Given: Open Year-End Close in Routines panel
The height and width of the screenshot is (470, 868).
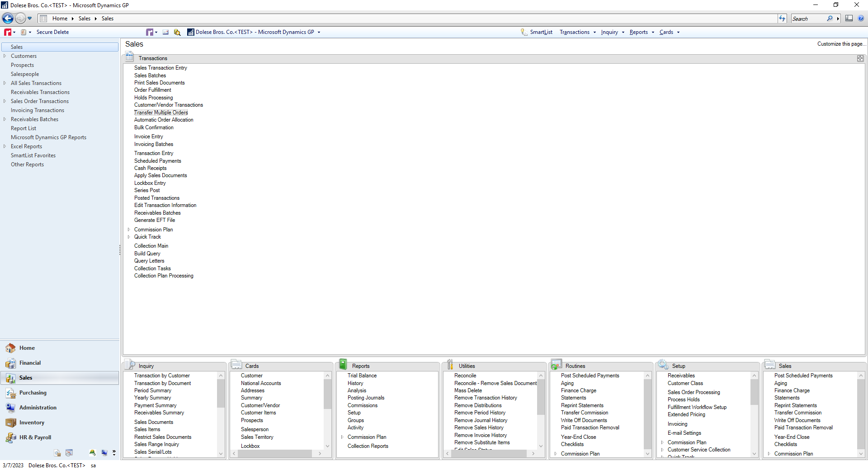Looking at the screenshot, I should [x=578, y=437].
